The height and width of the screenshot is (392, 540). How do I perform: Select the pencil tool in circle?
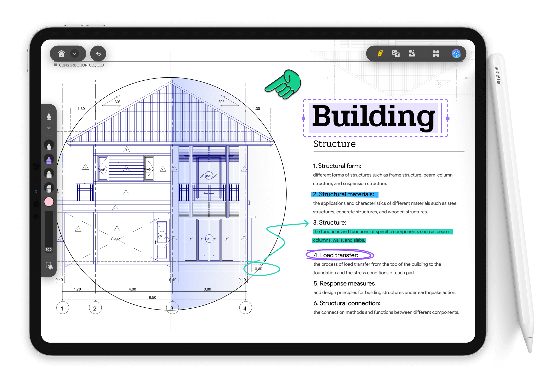pyautogui.click(x=49, y=145)
